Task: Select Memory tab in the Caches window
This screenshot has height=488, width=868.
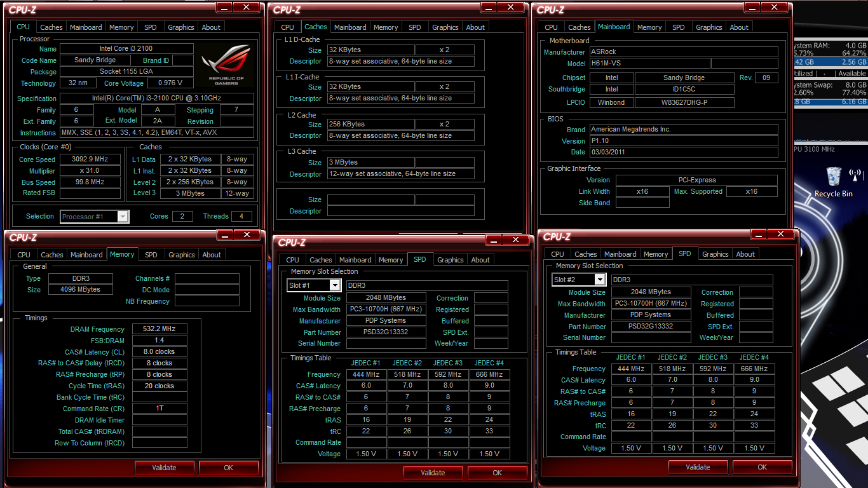Action: coord(386,27)
